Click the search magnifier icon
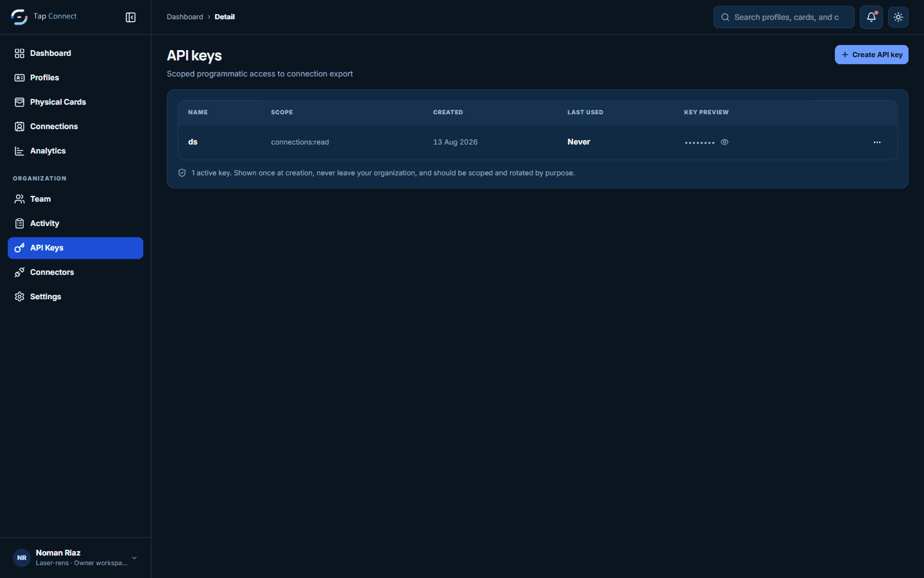The width and height of the screenshot is (924, 578). point(725,17)
